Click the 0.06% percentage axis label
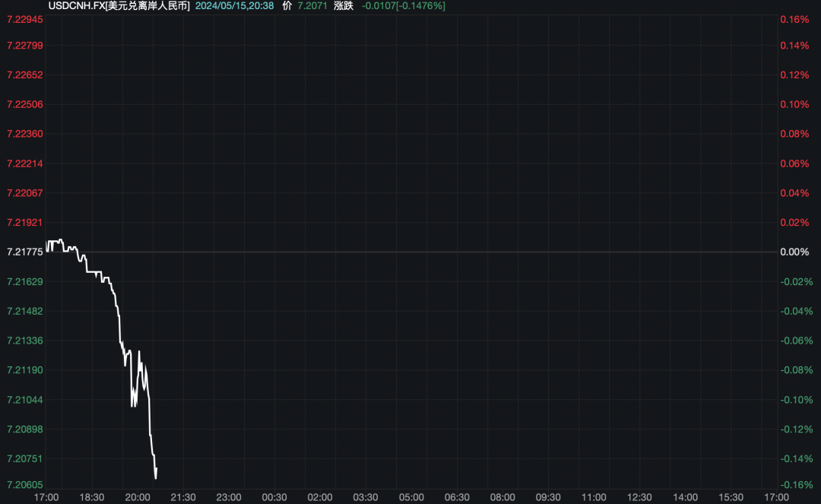The width and height of the screenshot is (821, 504). coord(794,163)
